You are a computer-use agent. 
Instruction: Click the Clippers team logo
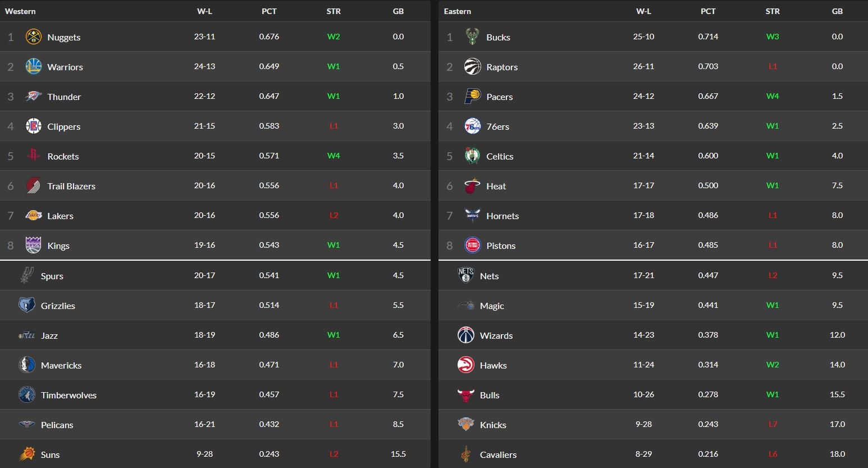[x=34, y=126]
